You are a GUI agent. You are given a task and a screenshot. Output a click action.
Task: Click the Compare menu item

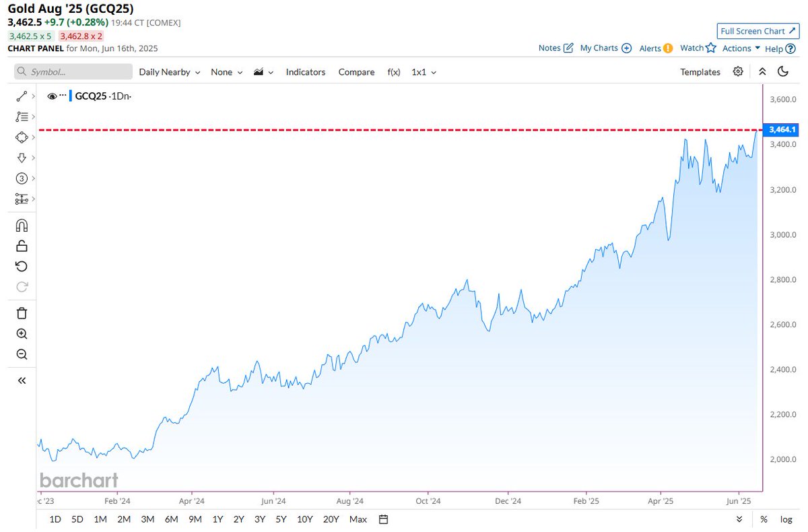pos(356,72)
